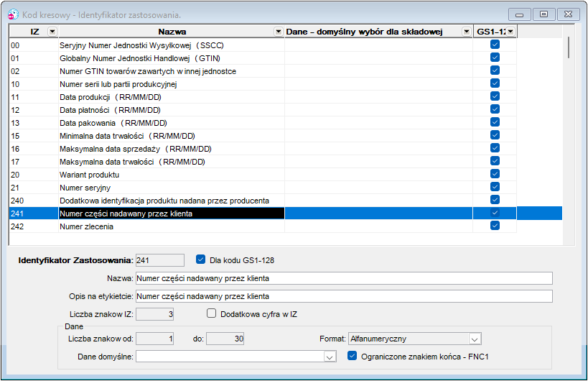Click the Identyfikator Zastosowania field showing 241
This screenshot has width=588, height=381.
point(160,260)
